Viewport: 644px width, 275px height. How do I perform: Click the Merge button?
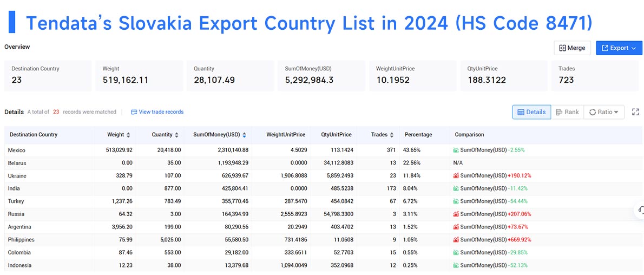572,48
